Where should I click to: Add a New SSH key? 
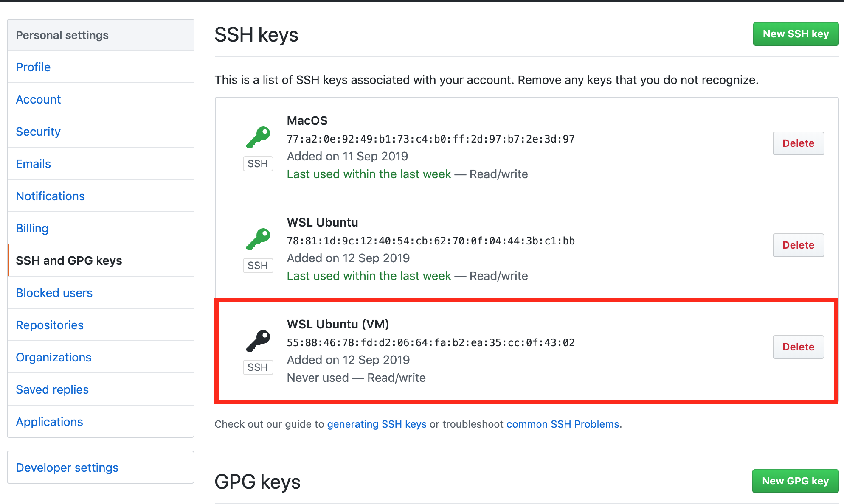coord(795,34)
